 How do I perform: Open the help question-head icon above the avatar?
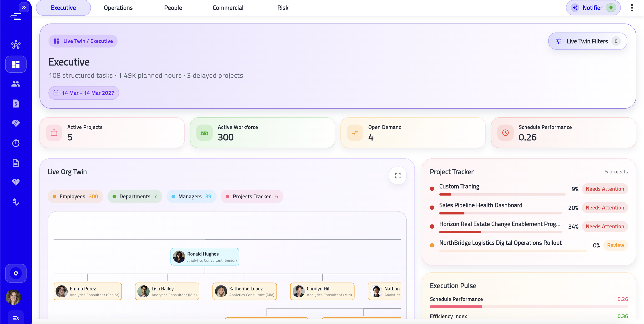click(16, 273)
